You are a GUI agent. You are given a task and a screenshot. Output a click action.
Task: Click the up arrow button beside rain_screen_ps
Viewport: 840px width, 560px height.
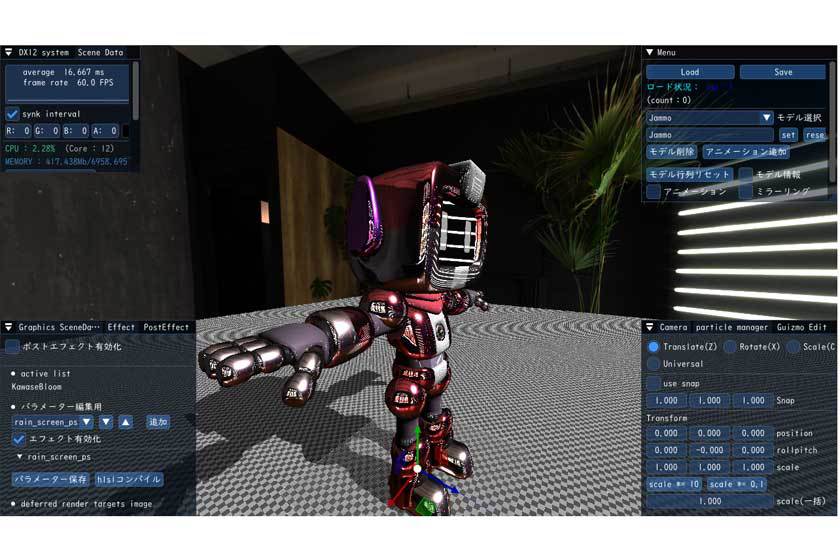pyautogui.click(x=125, y=422)
